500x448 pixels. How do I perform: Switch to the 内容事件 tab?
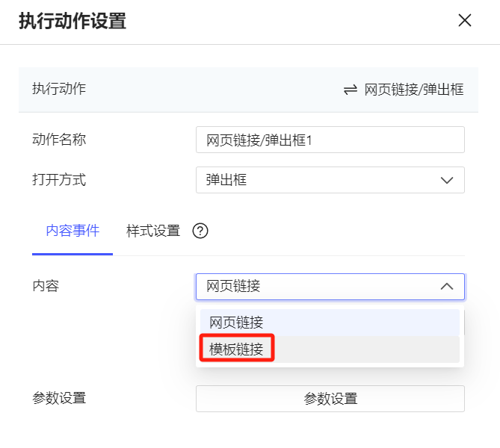click(x=72, y=231)
